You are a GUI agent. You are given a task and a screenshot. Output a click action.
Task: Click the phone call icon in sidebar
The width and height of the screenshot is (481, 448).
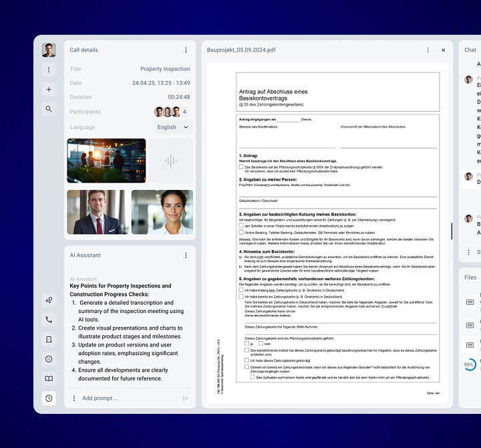point(49,320)
